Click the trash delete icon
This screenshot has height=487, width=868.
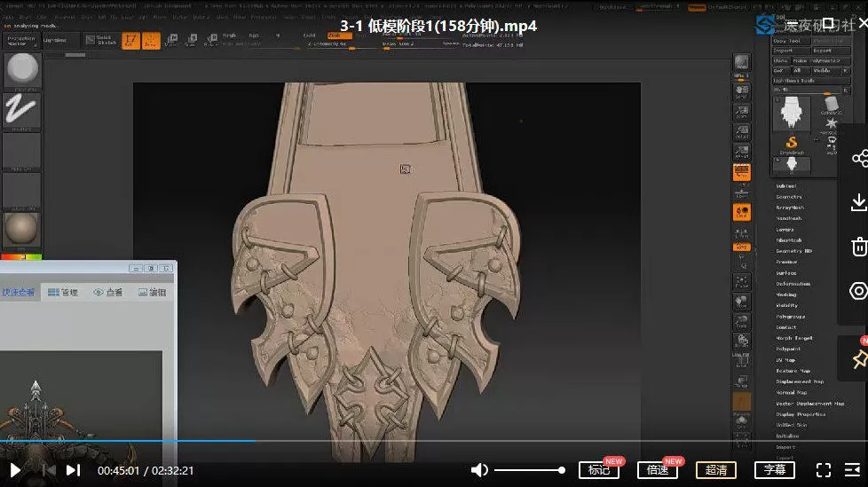point(858,247)
